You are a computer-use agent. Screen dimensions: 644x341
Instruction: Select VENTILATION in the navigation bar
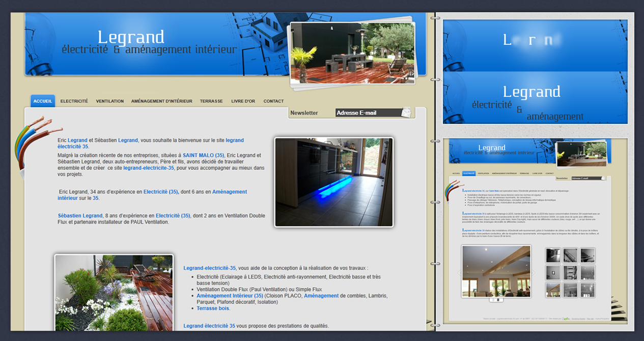(109, 101)
